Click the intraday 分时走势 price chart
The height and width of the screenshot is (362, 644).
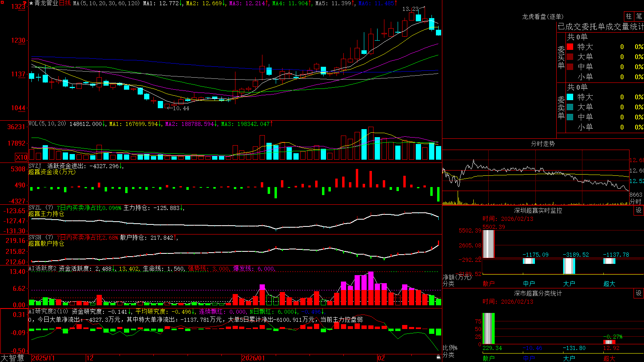click(x=536, y=170)
